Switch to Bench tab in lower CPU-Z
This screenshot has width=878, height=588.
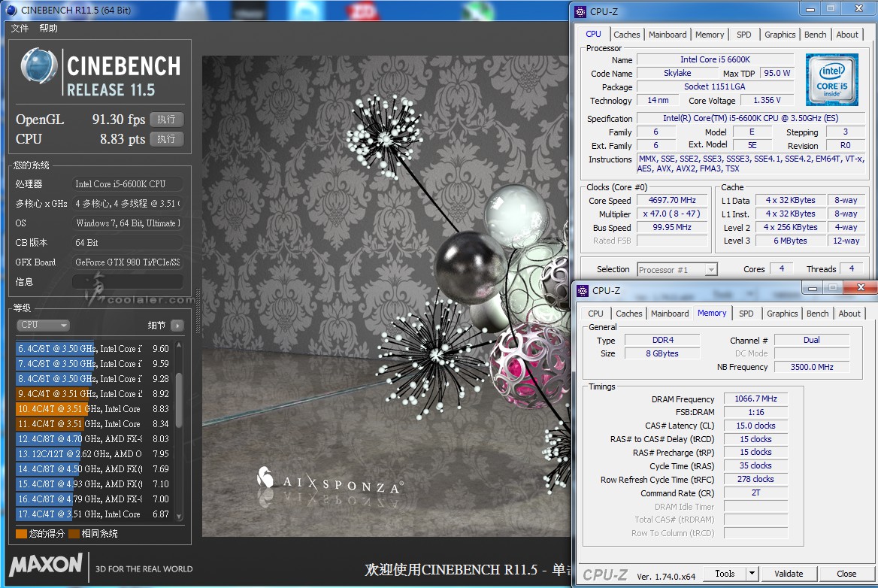(818, 314)
